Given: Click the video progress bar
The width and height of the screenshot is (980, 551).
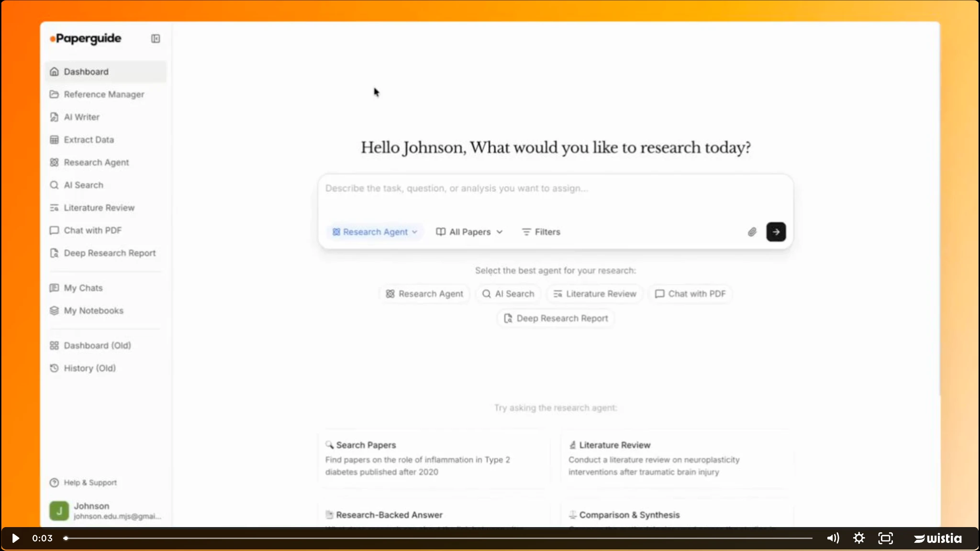Looking at the screenshot, I should click(x=438, y=538).
